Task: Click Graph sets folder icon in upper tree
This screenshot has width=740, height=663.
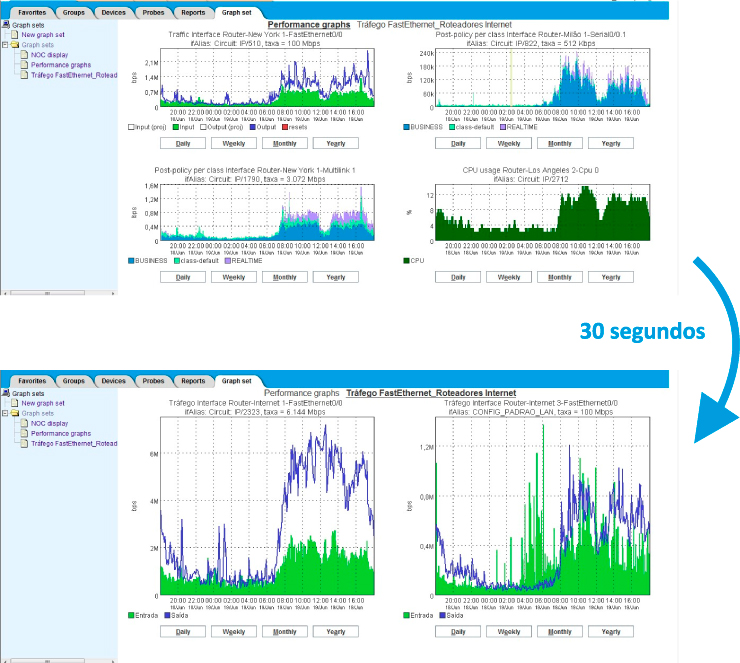Action: pyautogui.click(x=15, y=45)
